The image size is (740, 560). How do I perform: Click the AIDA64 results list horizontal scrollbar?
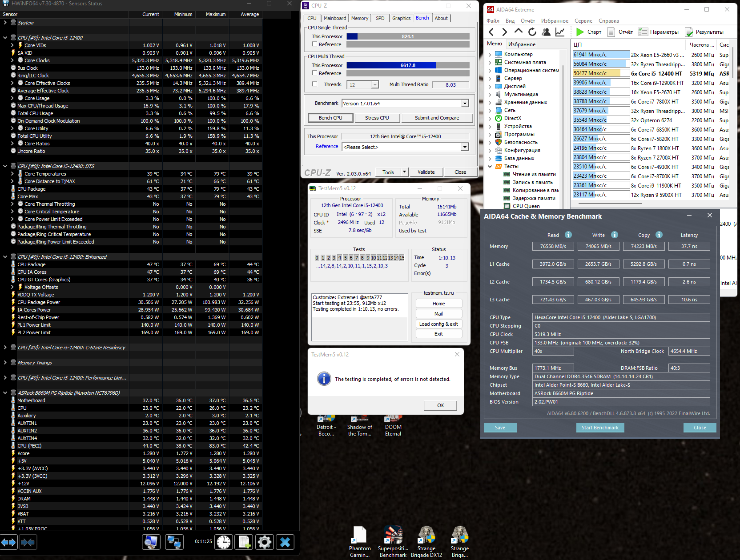610,204
